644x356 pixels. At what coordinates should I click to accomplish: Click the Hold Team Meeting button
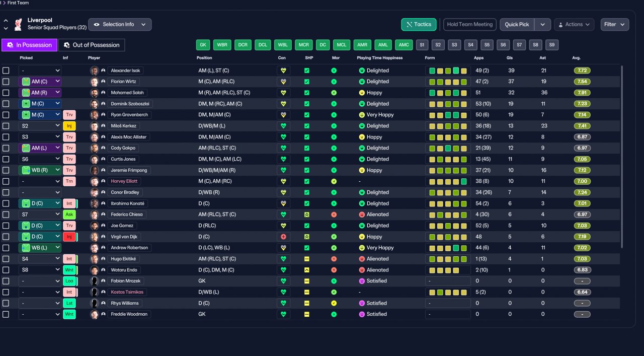(x=470, y=24)
